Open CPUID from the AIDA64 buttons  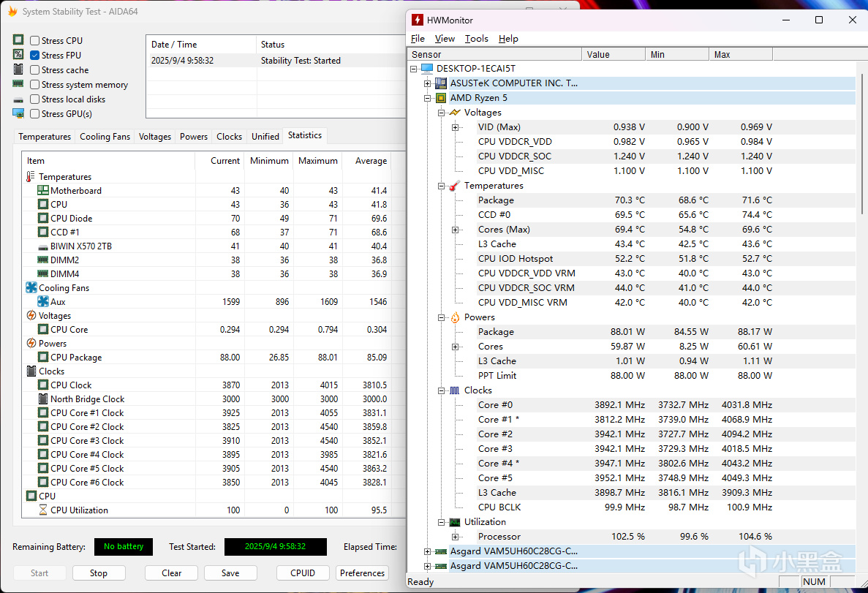coord(303,573)
